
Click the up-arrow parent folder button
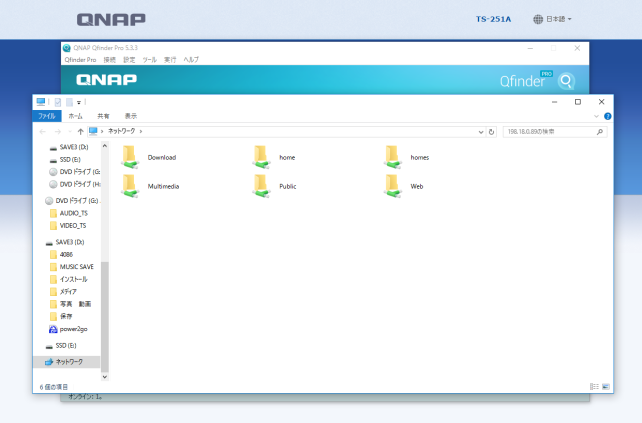pyautogui.click(x=80, y=131)
